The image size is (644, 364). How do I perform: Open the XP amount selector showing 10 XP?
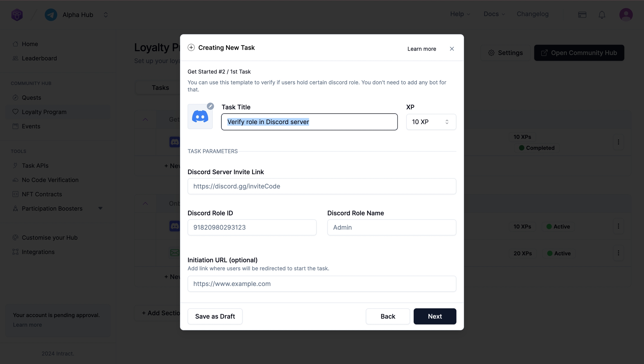[x=431, y=122]
